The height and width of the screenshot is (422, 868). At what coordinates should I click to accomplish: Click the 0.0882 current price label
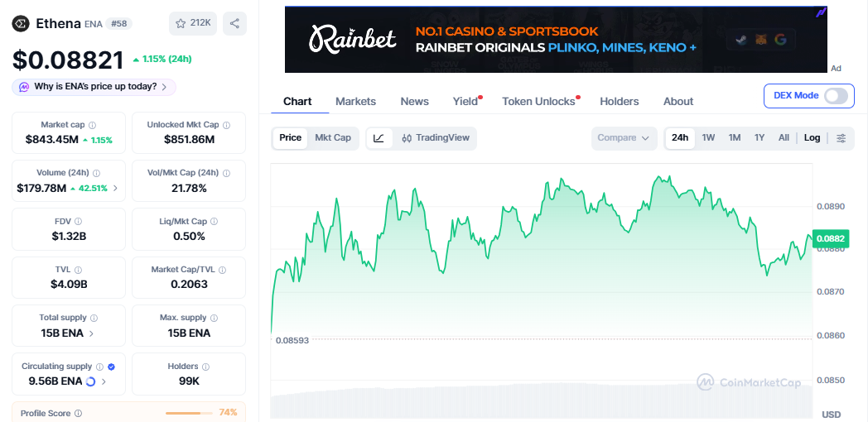point(831,239)
